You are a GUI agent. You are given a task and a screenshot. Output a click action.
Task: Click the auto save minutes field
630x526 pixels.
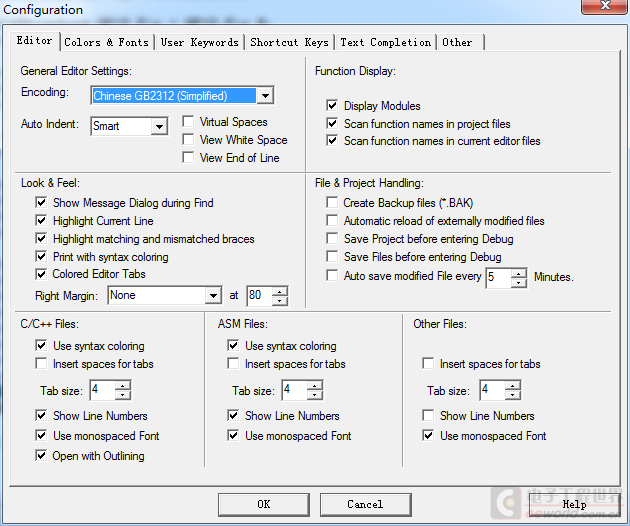point(499,278)
